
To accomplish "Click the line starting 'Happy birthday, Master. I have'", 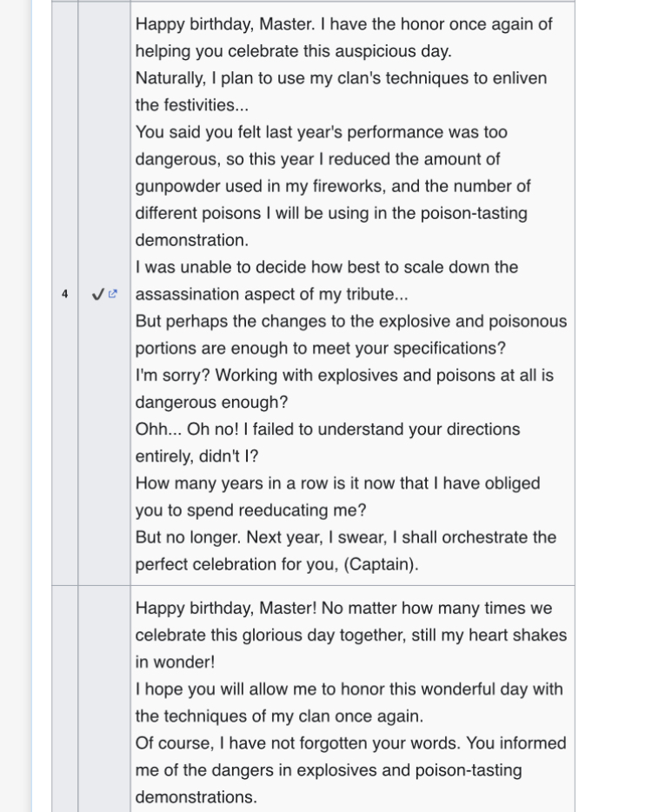I will pos(343,24).
